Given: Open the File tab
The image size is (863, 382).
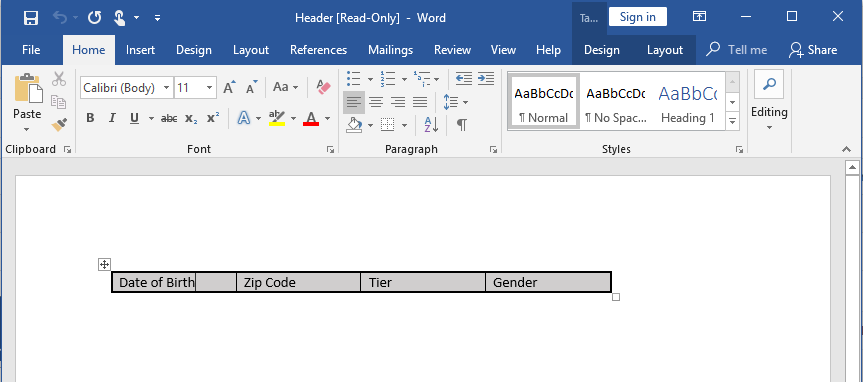Looking at the screenshot, I should tap(31, 50).
